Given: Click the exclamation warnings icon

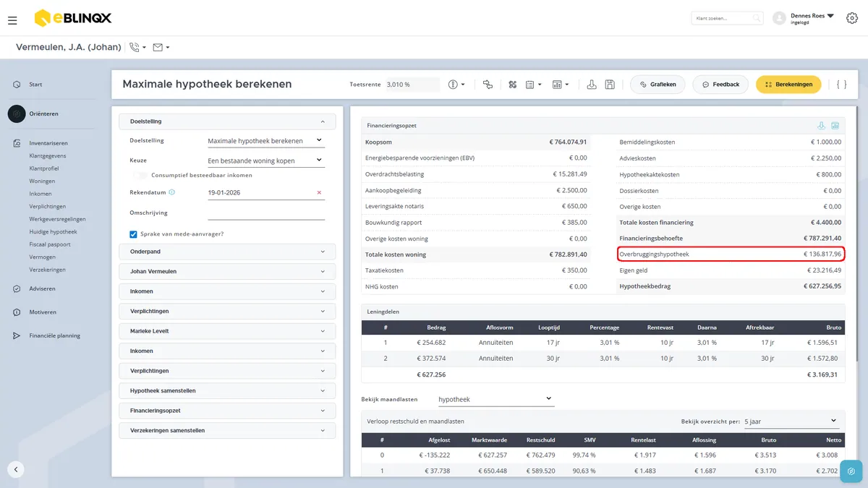Looking at the screenshot, I should [453, 85].
